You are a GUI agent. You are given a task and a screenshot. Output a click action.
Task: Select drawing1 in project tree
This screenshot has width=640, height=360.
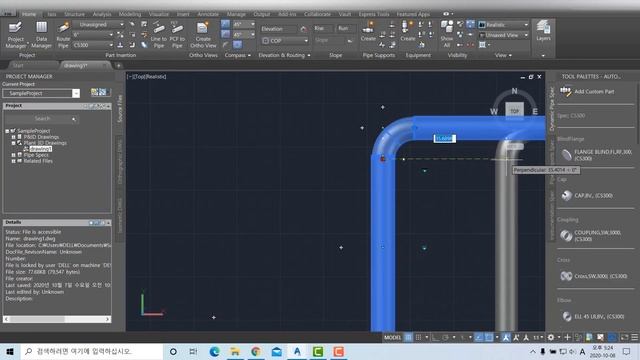40,149
